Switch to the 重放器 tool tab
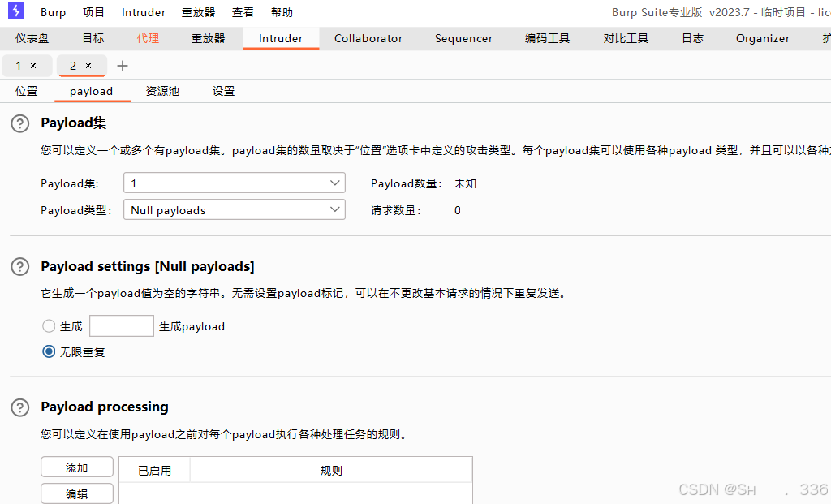Screen dimensions: 831x504 click(209, 38)
